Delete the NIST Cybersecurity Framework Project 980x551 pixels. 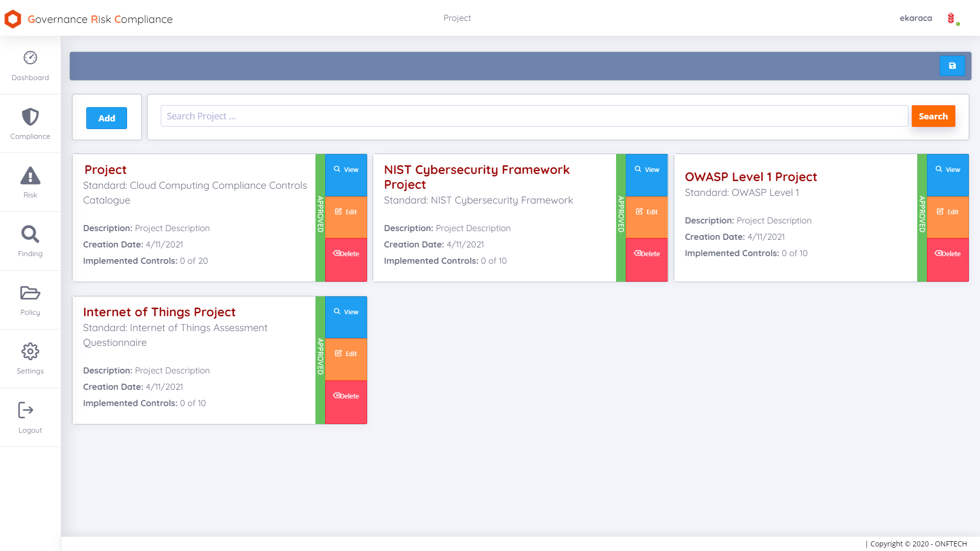(647, 260)
